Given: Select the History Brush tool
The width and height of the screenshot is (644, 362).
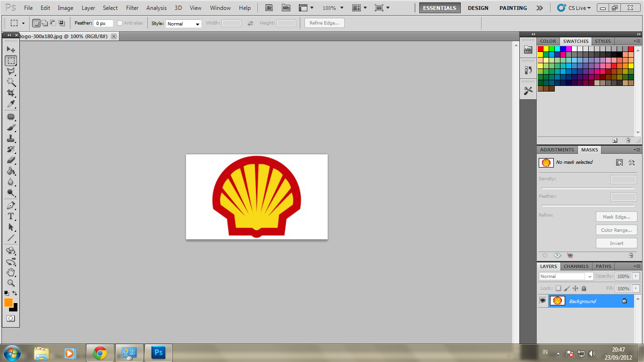Looking at the screenshot, I should [x=11, y=149].
